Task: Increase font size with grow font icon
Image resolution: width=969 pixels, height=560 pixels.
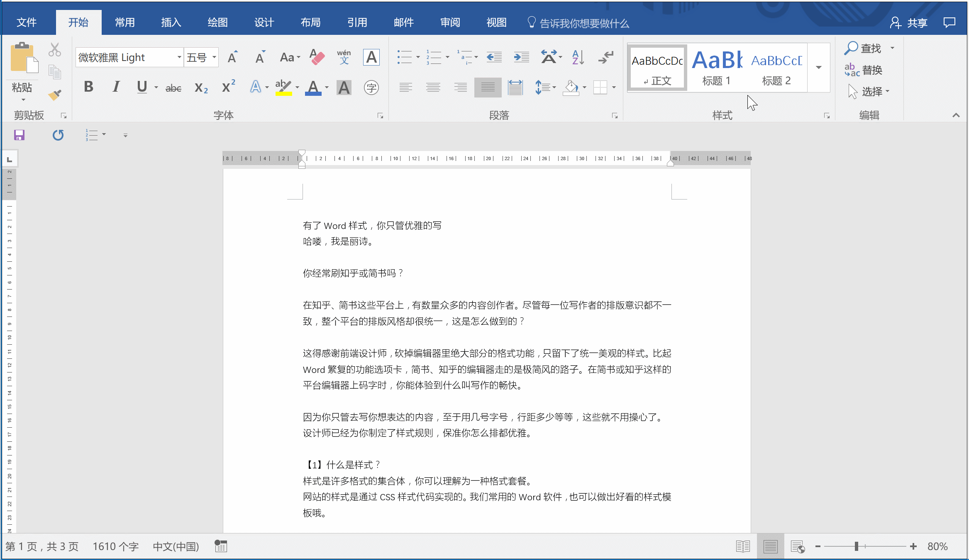Action: click(x=232, y=57)
